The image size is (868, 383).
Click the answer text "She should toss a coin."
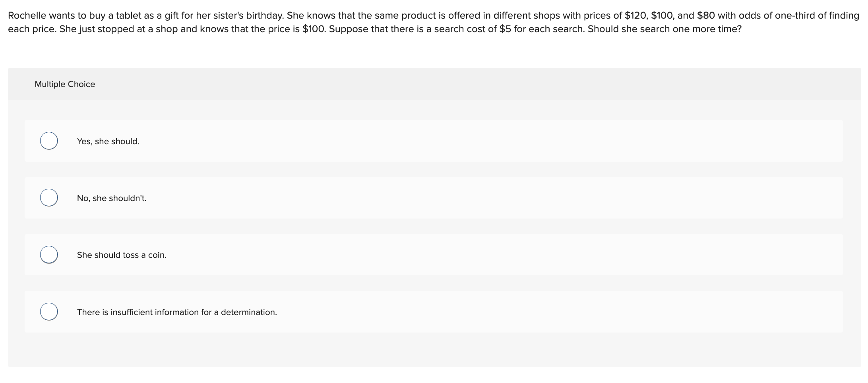coord(121,255)
